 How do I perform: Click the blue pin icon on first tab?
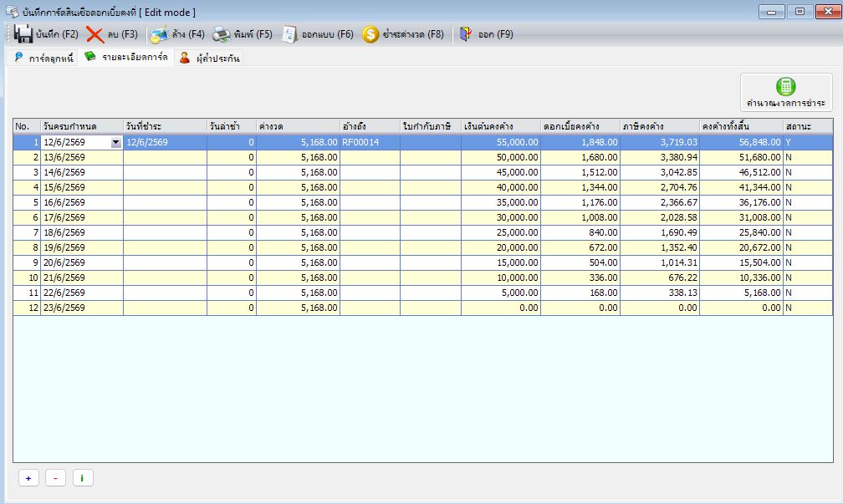point(18,57)
